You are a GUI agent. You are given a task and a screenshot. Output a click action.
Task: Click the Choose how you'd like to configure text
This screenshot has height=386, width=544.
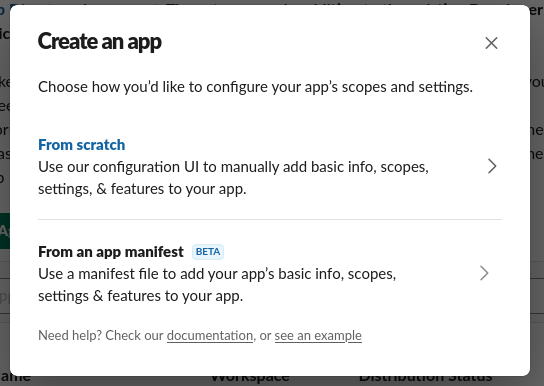coord(255,87)
